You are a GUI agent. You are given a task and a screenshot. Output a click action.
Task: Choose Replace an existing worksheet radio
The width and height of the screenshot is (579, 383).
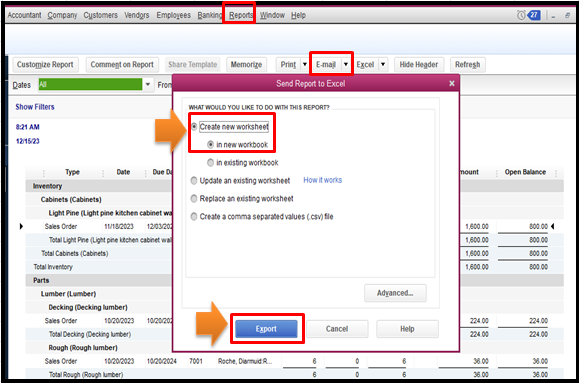point(194,199)
